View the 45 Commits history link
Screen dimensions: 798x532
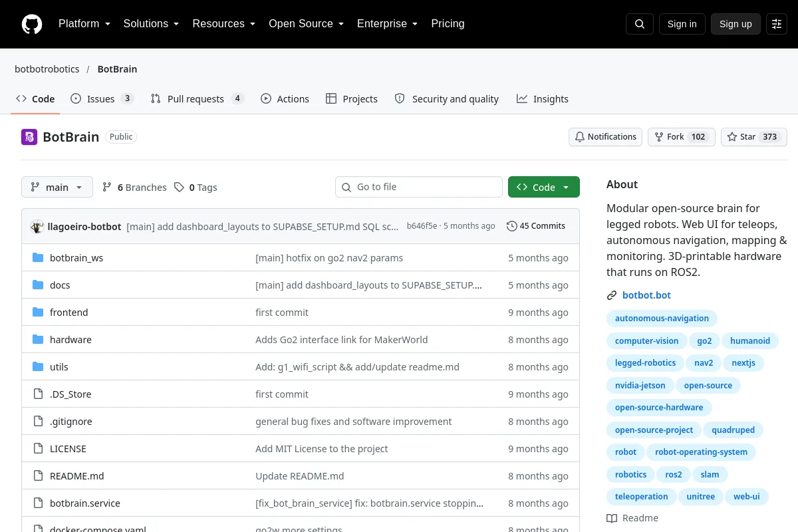point(536,226)
